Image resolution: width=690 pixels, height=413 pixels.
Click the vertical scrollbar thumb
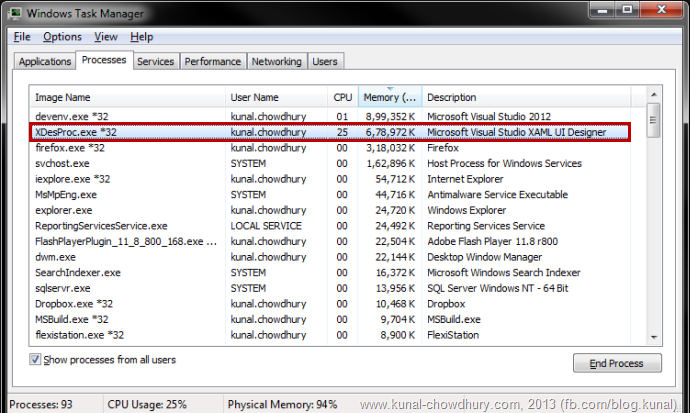click(654, 120)
